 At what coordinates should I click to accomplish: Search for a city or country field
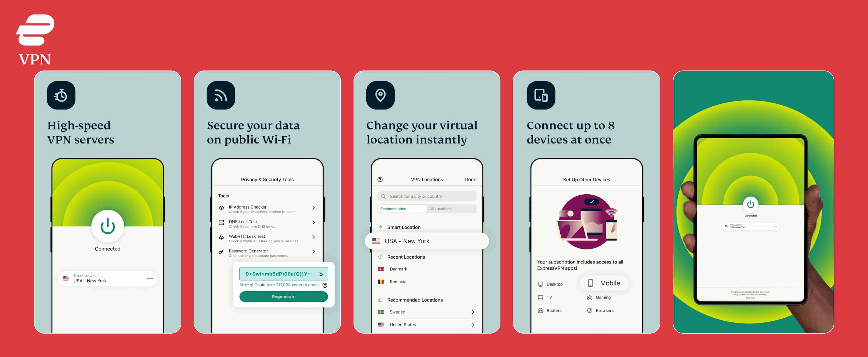(x=426, y=196)
